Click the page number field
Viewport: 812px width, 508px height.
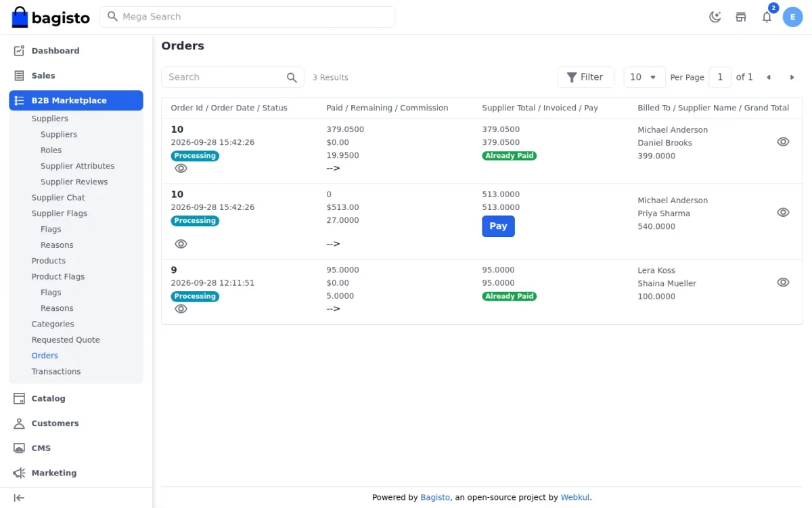(x=720, y=77)
